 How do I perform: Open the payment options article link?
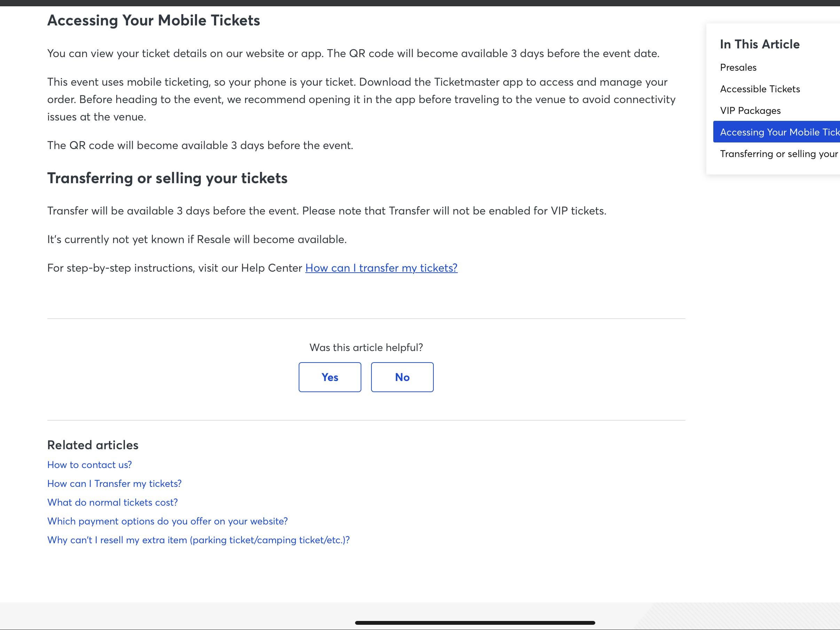point(167,521)
